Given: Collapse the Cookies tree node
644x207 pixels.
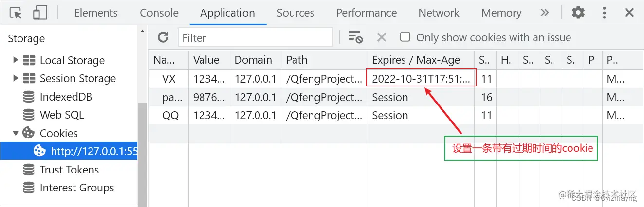Looking at the screenshot, I should pos(16,133).
